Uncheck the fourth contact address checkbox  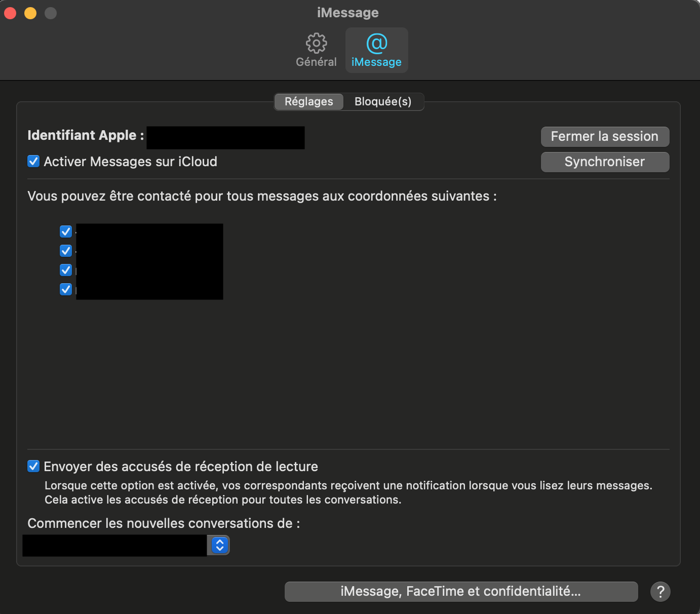[66, 289]
